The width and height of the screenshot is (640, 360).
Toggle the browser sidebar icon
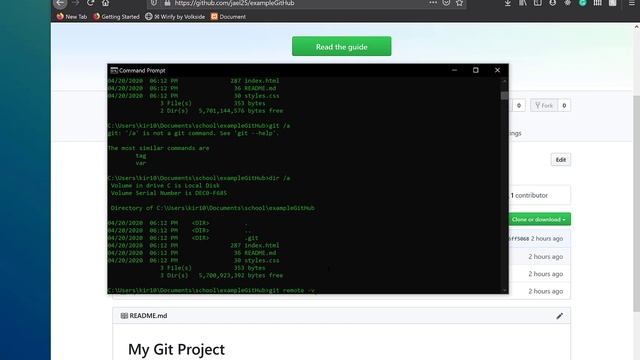(x=538, y=3)
